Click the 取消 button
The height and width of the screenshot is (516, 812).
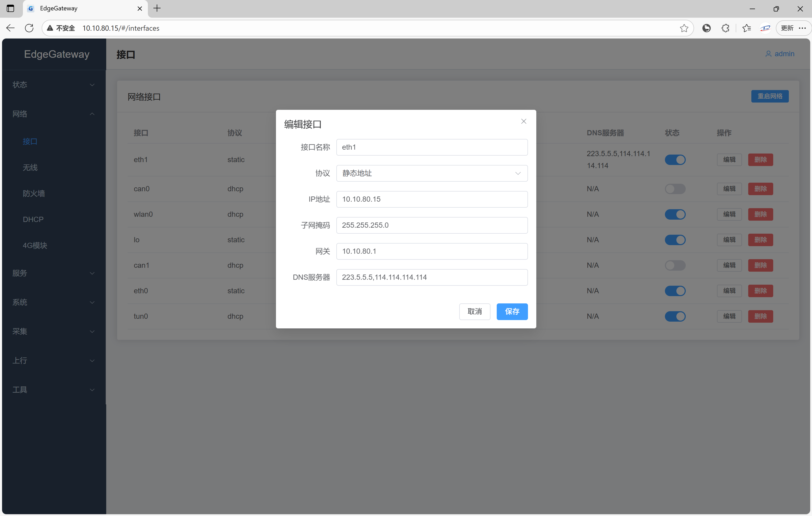474,311
